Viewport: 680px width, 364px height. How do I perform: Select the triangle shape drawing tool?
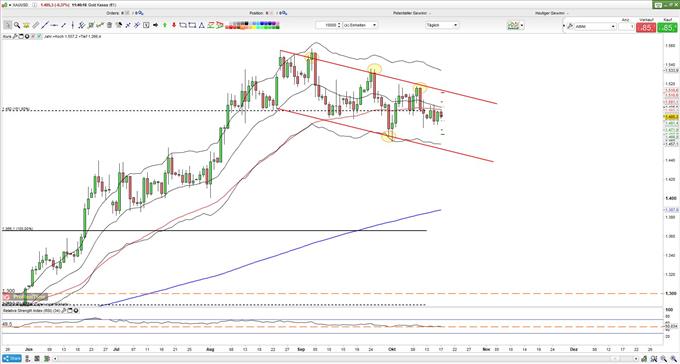point(202,25)
